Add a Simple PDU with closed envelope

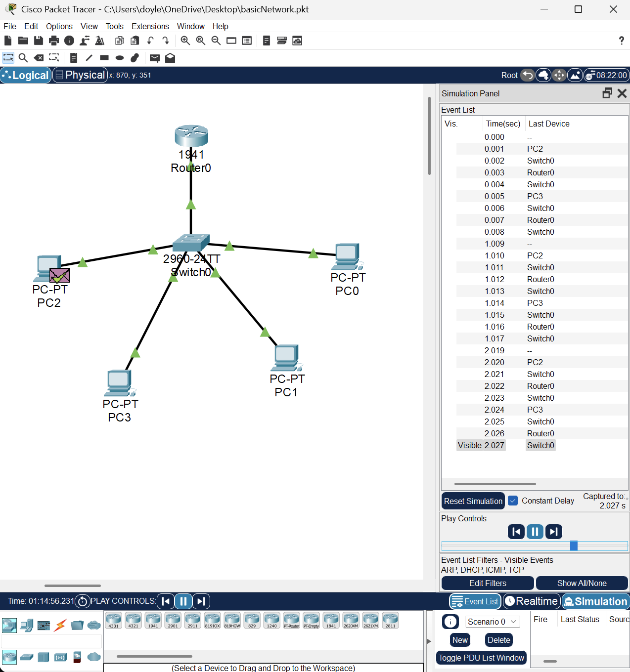tap(155, 58)
